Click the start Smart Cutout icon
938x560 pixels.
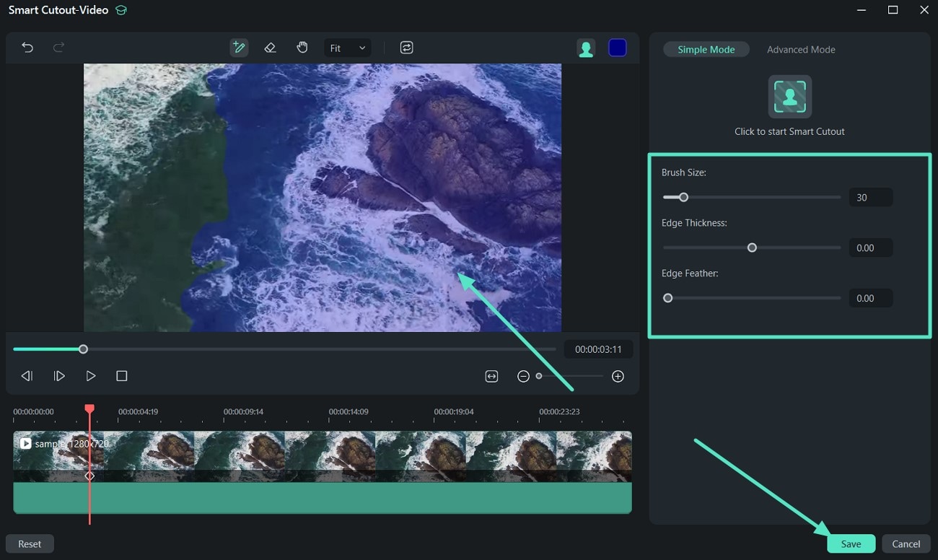pos(790,97)
